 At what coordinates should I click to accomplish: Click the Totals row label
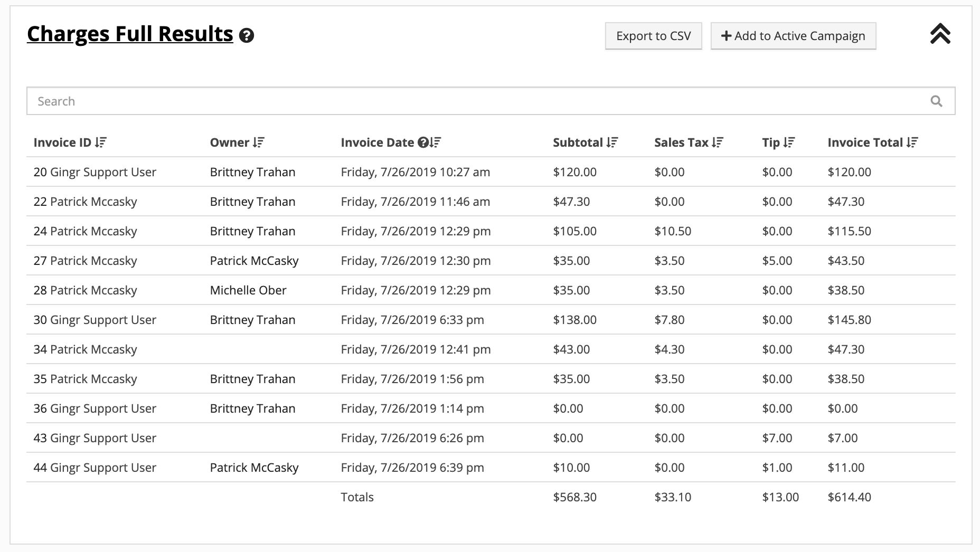click(357, 497)
